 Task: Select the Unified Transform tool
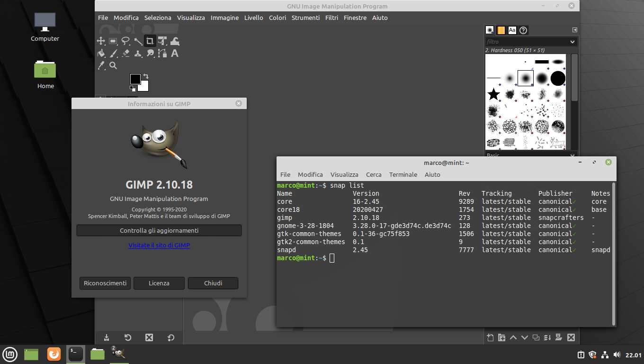pyautogui.click(x=162, y=41)
